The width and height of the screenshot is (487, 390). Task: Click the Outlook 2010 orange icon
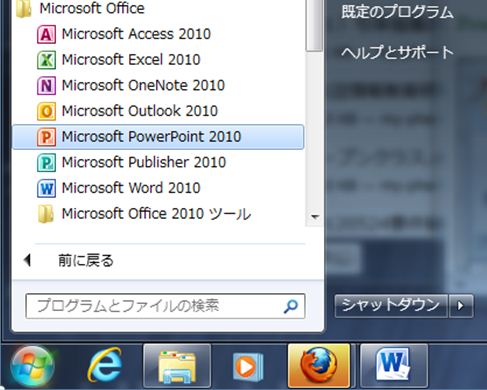tap(46, 111)
